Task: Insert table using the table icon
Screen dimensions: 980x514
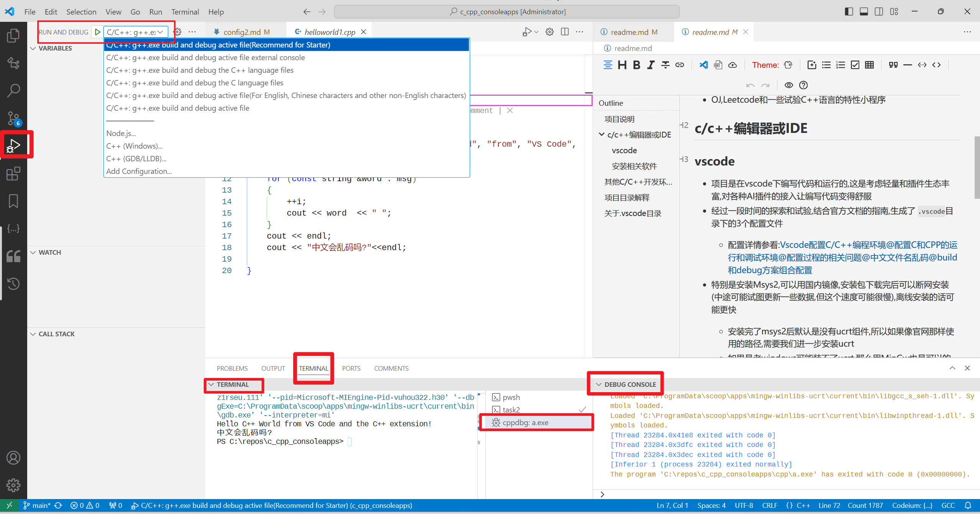Action: (x=870, y=65)
